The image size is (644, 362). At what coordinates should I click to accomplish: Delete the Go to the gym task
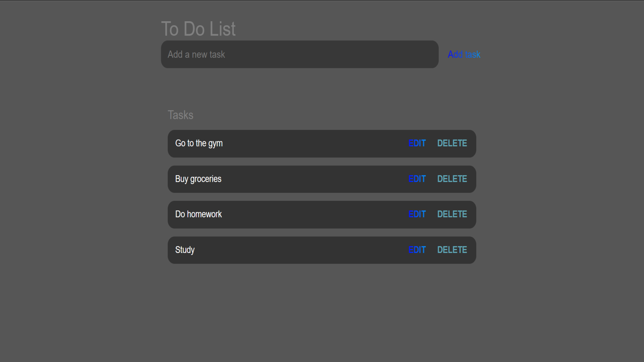(452, 143)
